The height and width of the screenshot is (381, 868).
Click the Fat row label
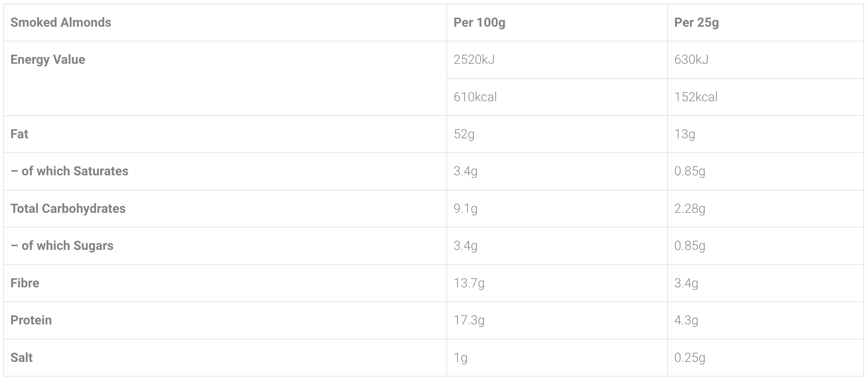click(19, 134)
